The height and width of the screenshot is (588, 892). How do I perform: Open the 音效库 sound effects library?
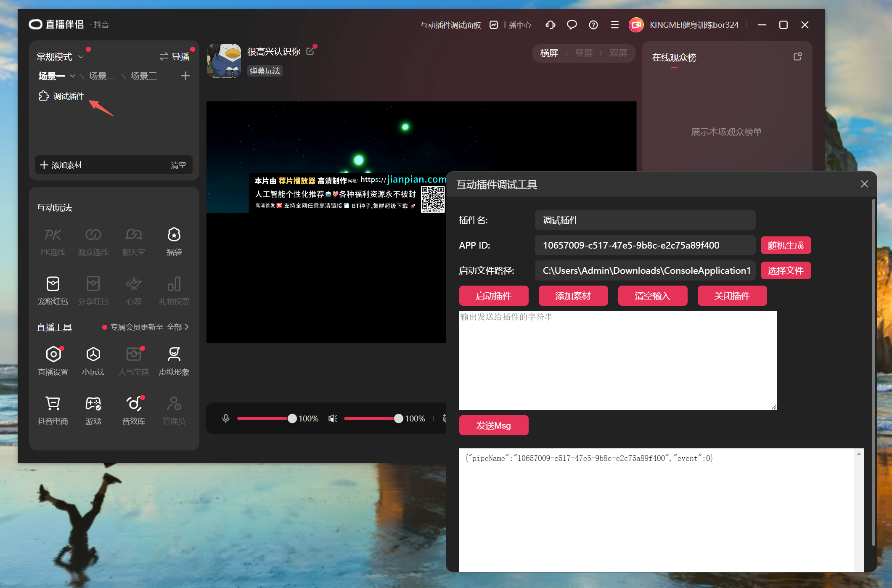point(134,404)
